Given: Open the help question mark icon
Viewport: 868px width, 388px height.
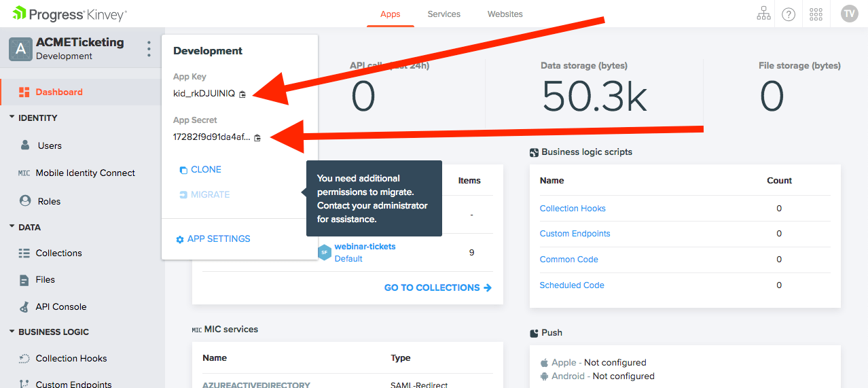Looking at the screenshot, I should tap(789, 14).
